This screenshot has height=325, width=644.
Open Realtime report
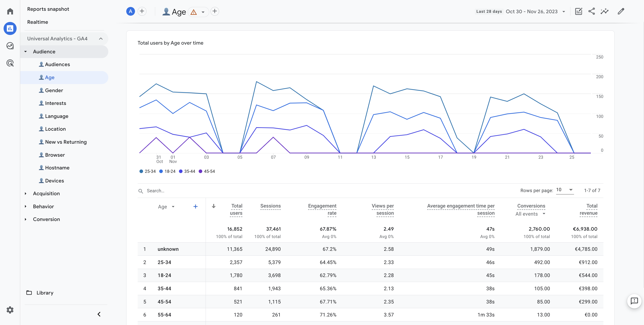coord(37,22)
